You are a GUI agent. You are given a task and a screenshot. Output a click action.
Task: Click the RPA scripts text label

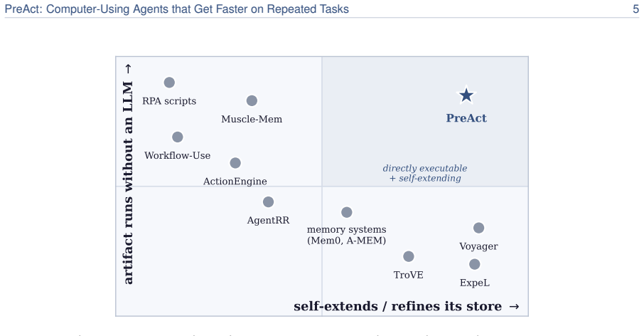[169, 101]
